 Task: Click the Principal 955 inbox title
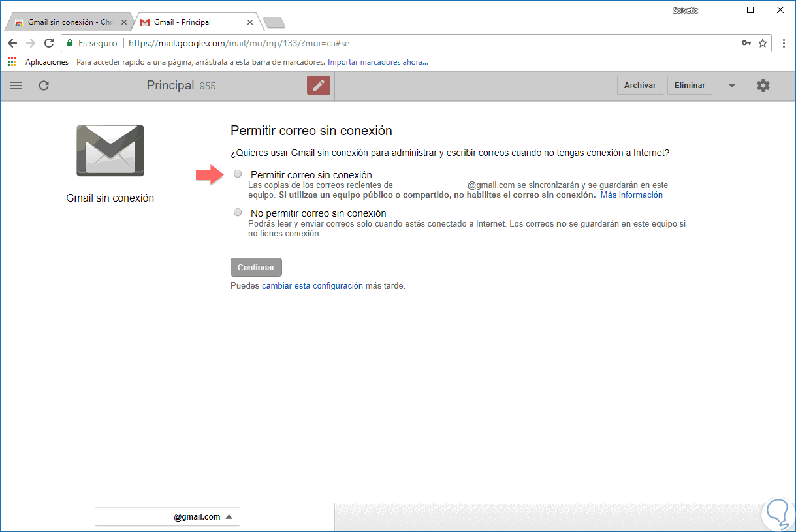[x=181, y=86]
